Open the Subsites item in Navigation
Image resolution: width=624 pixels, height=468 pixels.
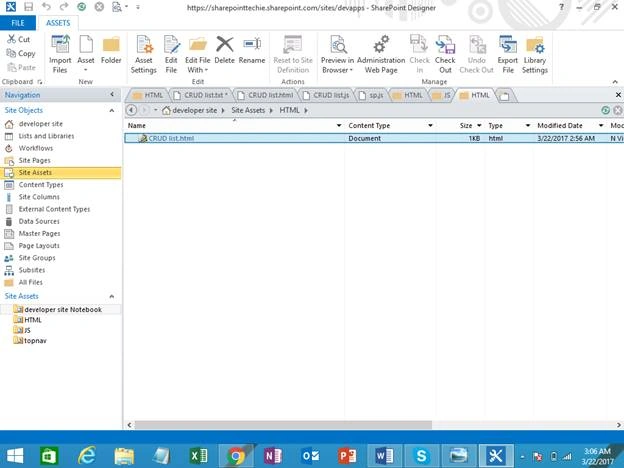coord(32,270)
